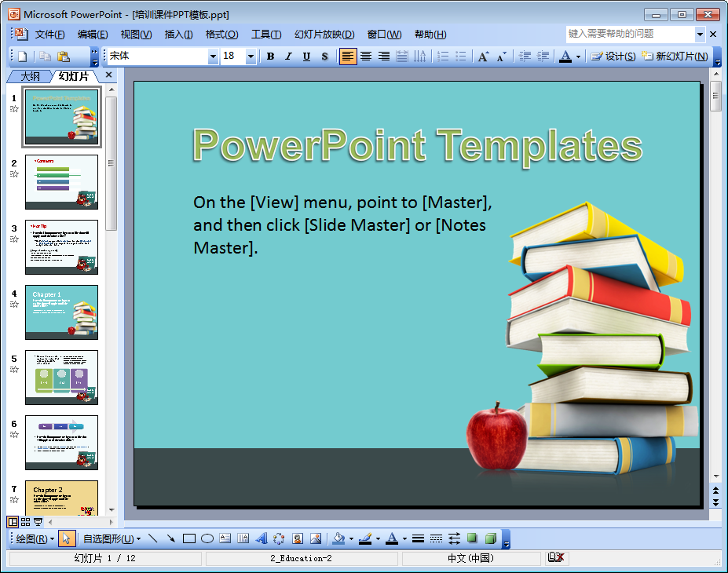728x573 pixels.
Task: Toggle text Shadow formatting
Action: pos(324,57)
